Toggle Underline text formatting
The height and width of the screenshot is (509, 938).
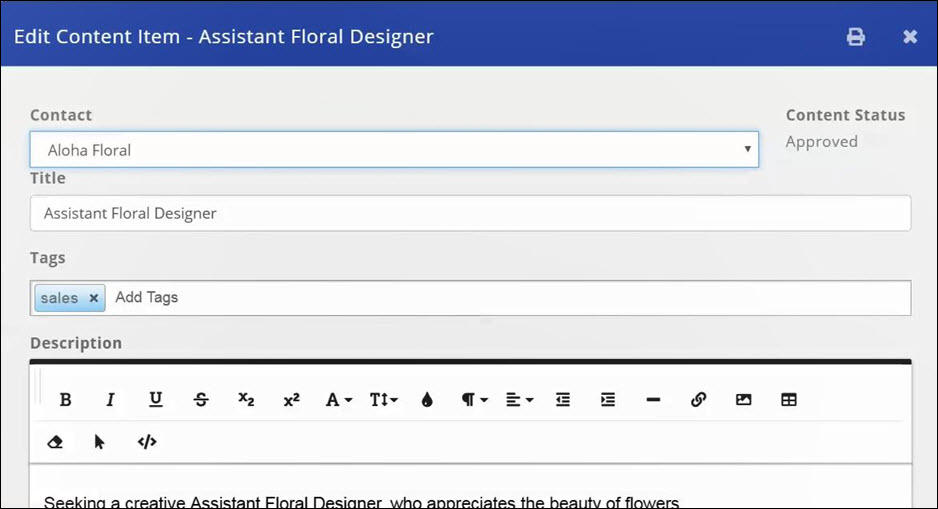(156, 400)
